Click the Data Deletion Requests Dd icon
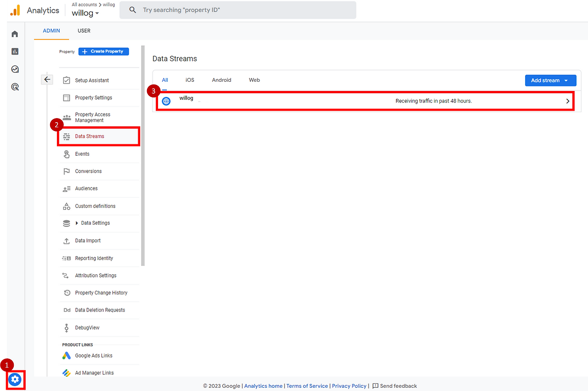Screen dimensions: 588x391 point(67,310)
